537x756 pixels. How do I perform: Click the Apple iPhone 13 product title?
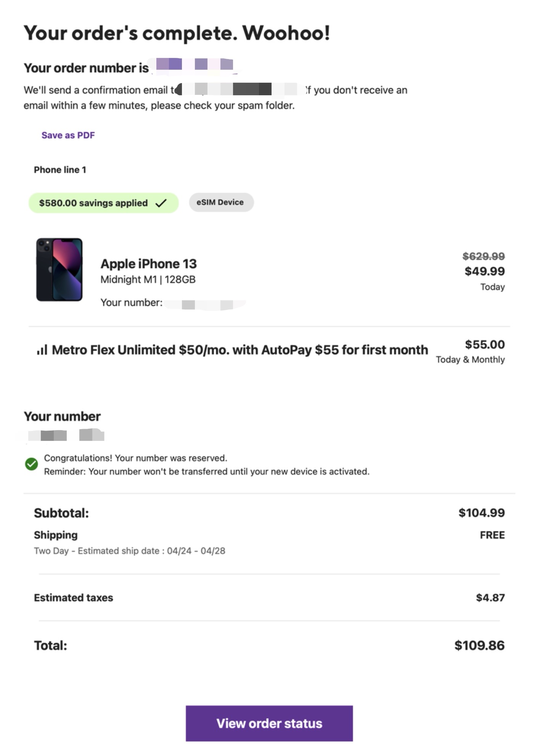(148, 264)
